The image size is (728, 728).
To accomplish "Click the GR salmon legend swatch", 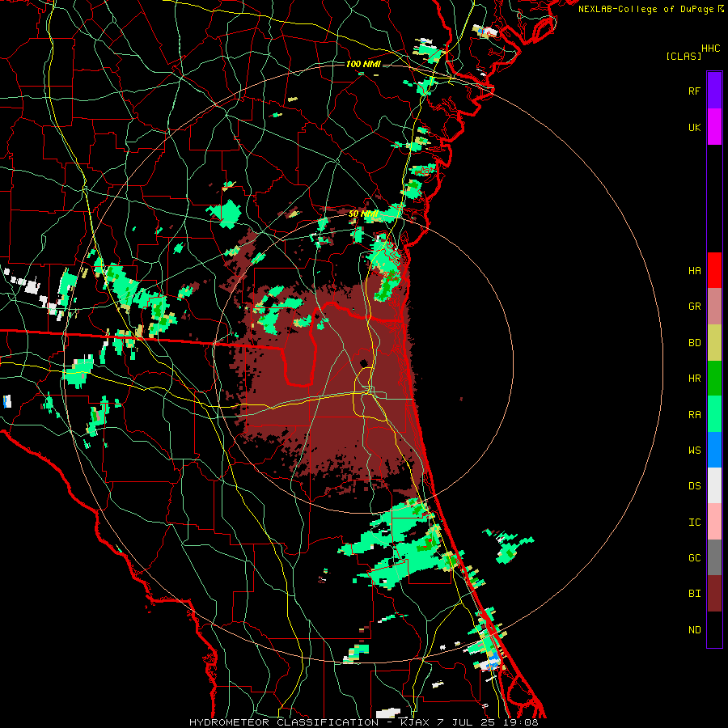I will (x=714, y=307).
